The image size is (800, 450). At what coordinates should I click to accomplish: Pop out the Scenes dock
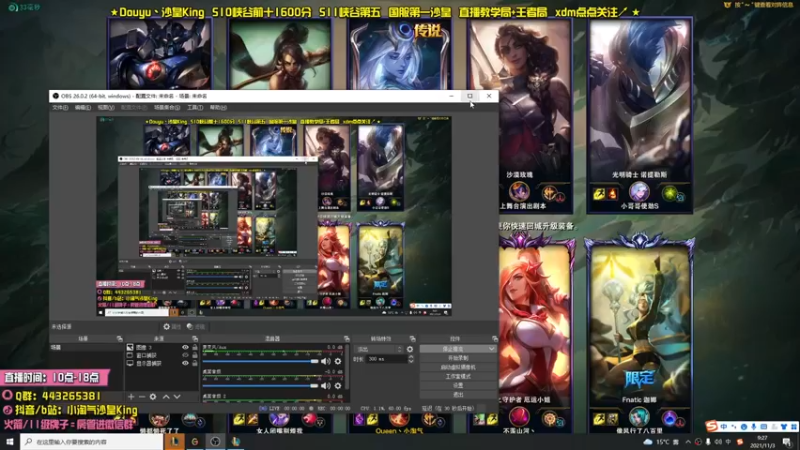(x=119, y=339)
